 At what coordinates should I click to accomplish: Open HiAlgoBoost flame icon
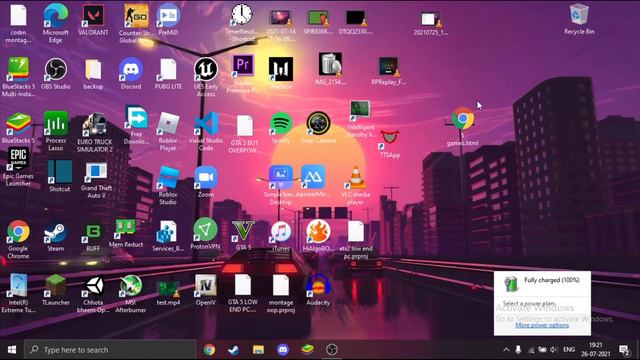(x=318, y=232)
